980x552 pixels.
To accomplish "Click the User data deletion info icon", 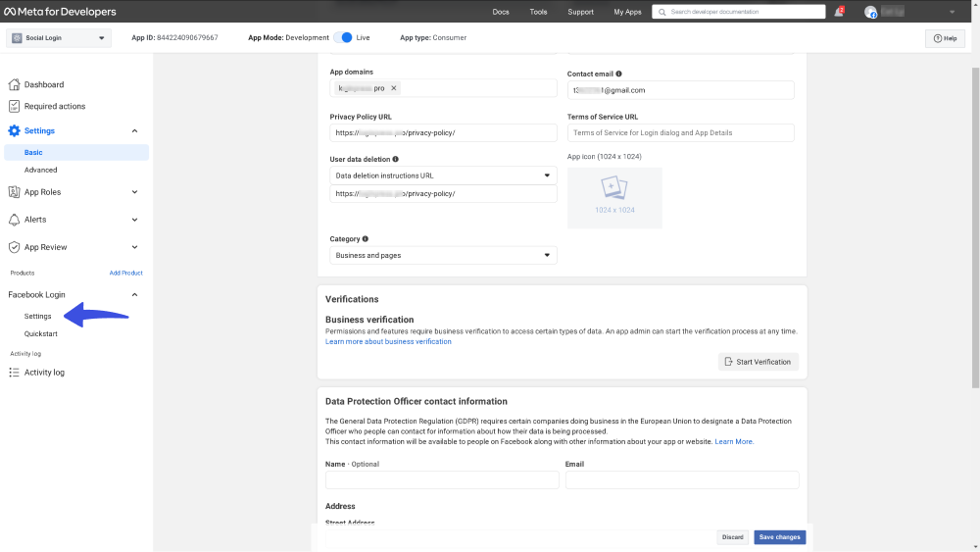I will click(x=396, y=160).
